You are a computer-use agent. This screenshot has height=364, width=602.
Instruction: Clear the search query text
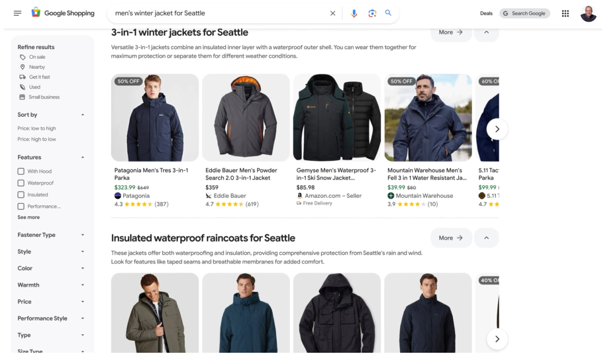(x=332, y=13)
